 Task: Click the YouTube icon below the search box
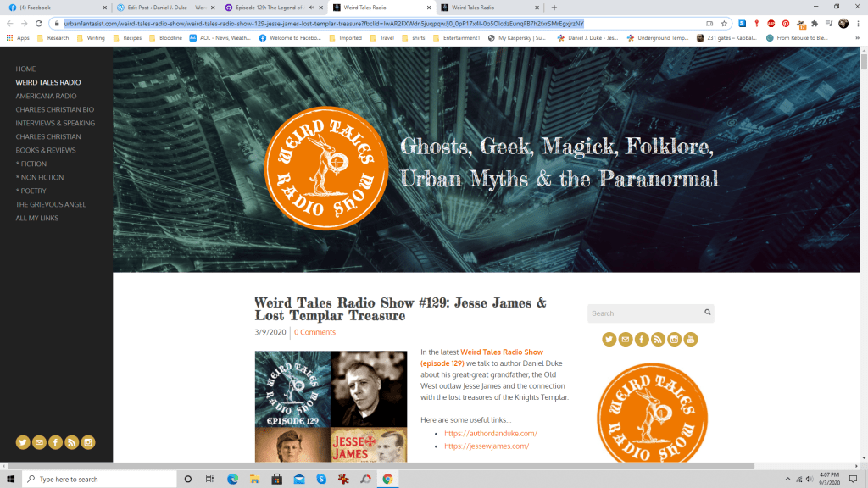coord(691,340)
